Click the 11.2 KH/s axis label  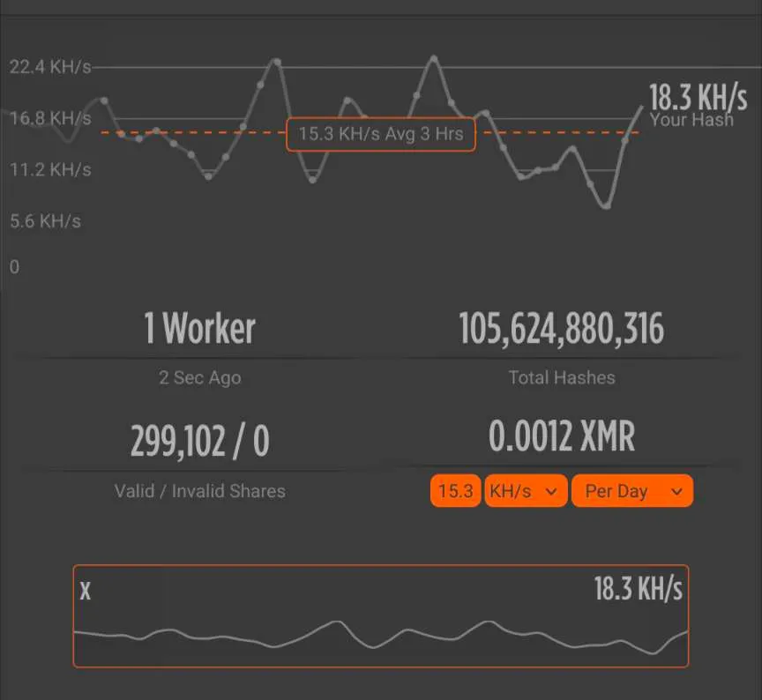pos(50,169)
